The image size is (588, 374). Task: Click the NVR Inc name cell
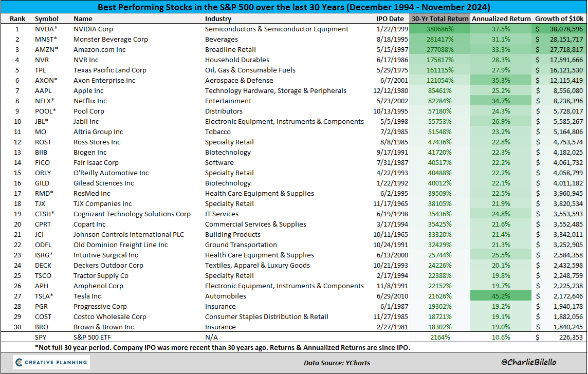point(86,60)
